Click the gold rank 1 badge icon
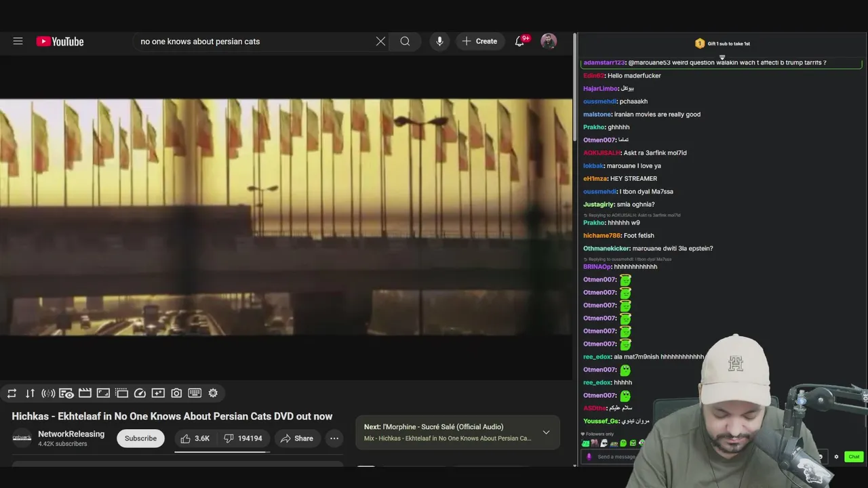Screen dimensions: 868x488 click(x=700, y=43)
